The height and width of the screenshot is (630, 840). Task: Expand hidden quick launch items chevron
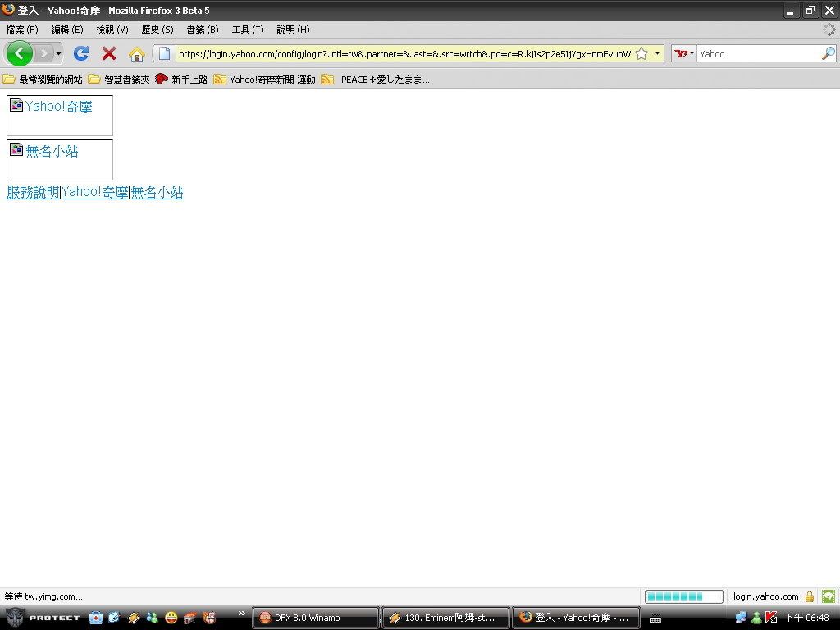click(x=242, y=614)
